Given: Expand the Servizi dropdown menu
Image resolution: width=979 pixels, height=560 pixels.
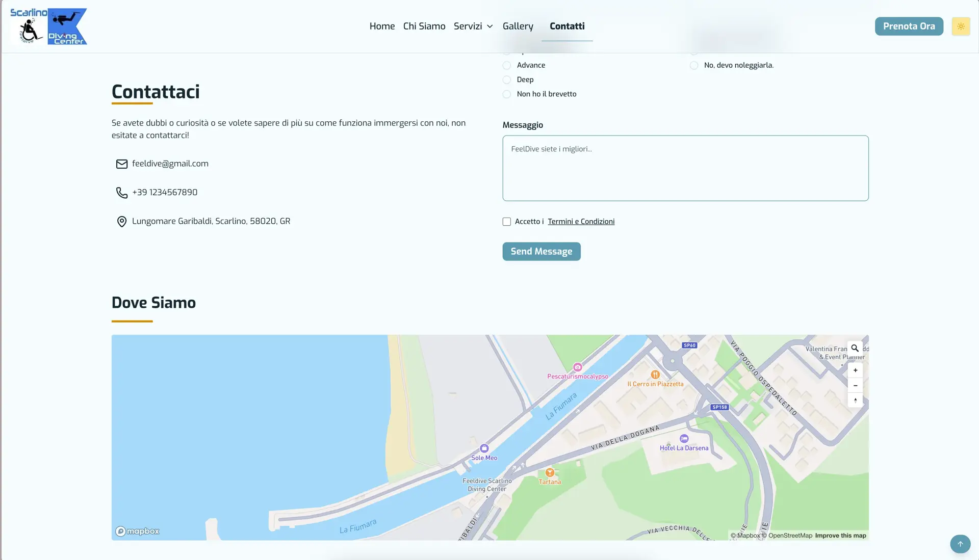Looking at the screenshot, I should click(473, 26).
